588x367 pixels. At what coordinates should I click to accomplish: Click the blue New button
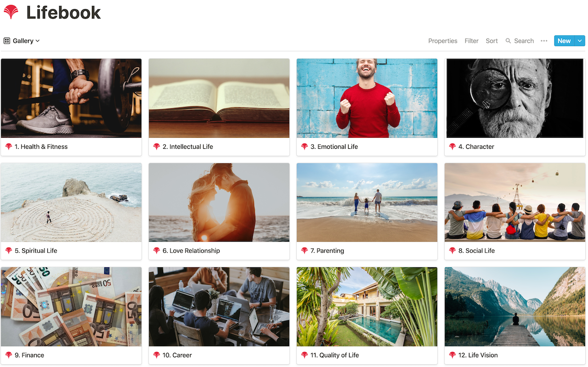(564, 41)
